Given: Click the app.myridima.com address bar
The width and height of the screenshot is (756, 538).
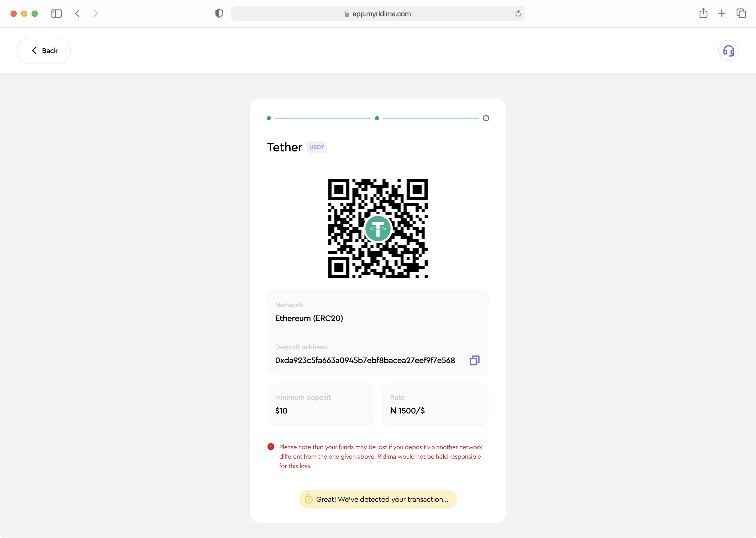Looking at the screenshot, I should pos(378,14).
